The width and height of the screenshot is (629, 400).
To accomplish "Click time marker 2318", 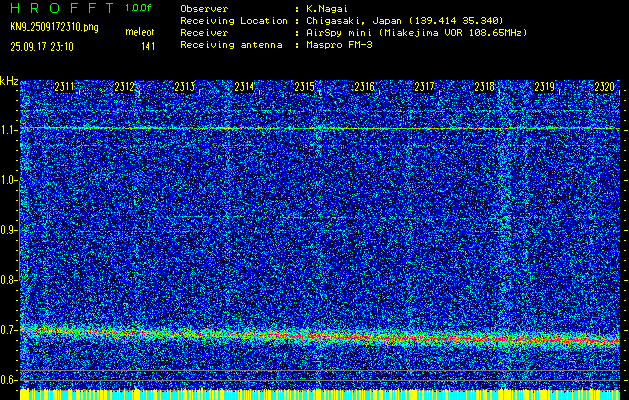I will 485,87.
